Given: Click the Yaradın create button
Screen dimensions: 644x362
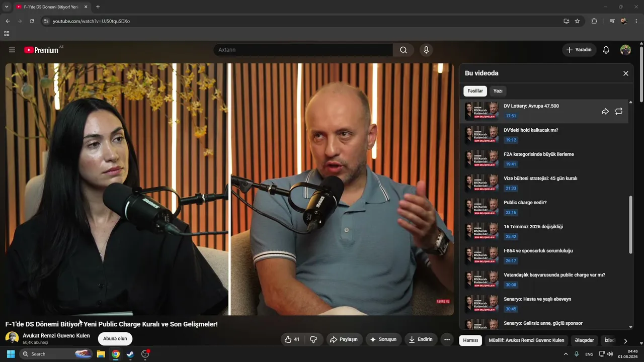Looking at the screenshot, I should click(x=579, y=50).
